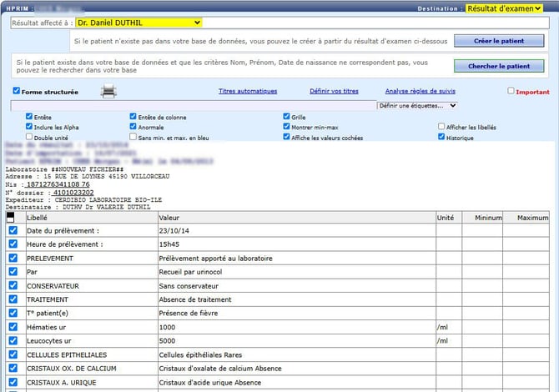Open Analyse règles de suivis link
The image size is (559, 392).
pos(421,92)
